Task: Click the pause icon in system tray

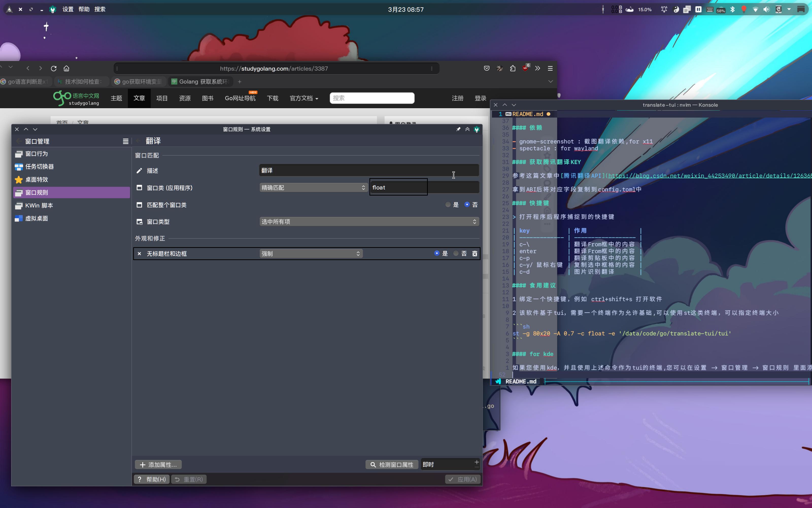Action: tap(698, 9)
